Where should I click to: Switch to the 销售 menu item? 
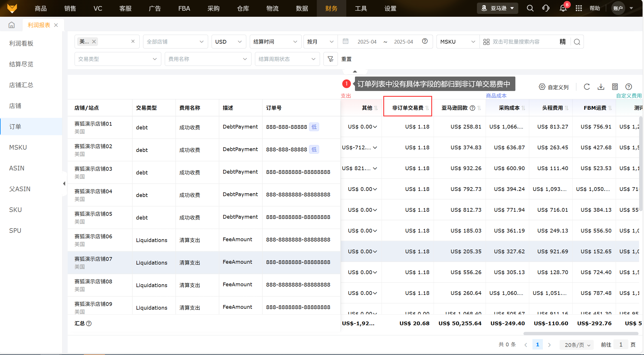coord(70,8)
